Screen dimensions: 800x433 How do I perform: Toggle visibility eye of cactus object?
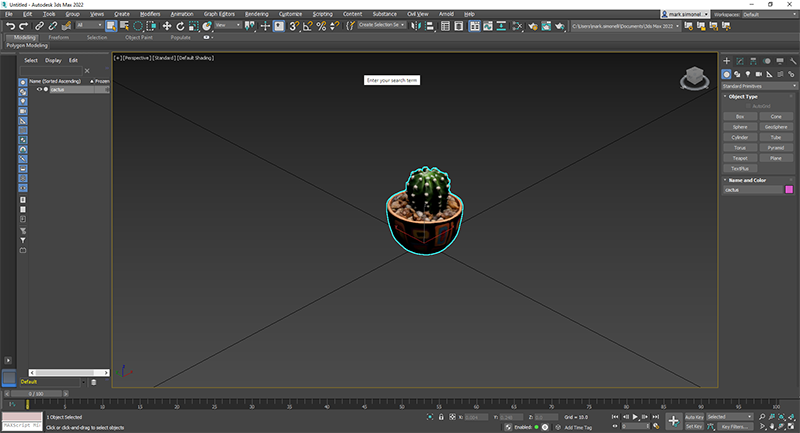pyautogui.click(x=39, y=89)
